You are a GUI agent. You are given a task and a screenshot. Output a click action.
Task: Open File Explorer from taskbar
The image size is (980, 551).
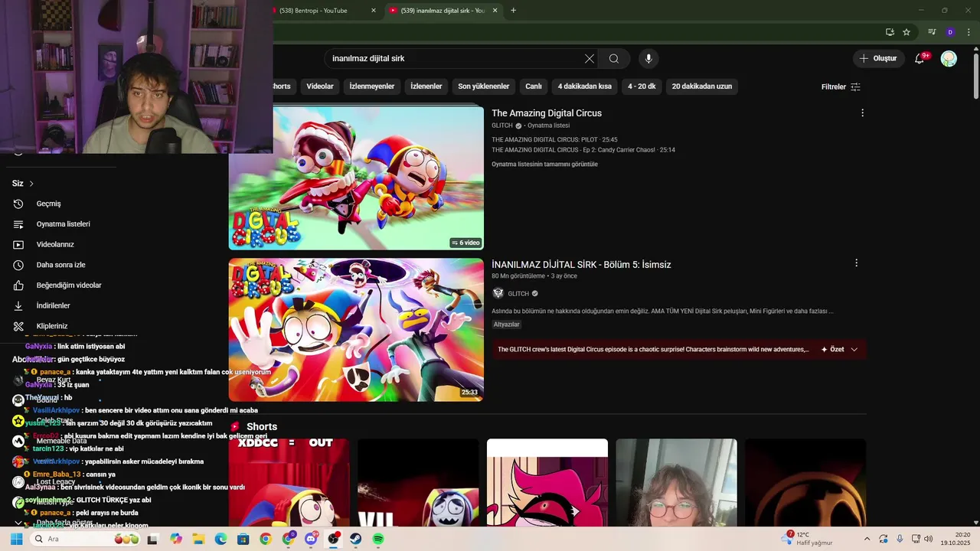click(198, 539)
